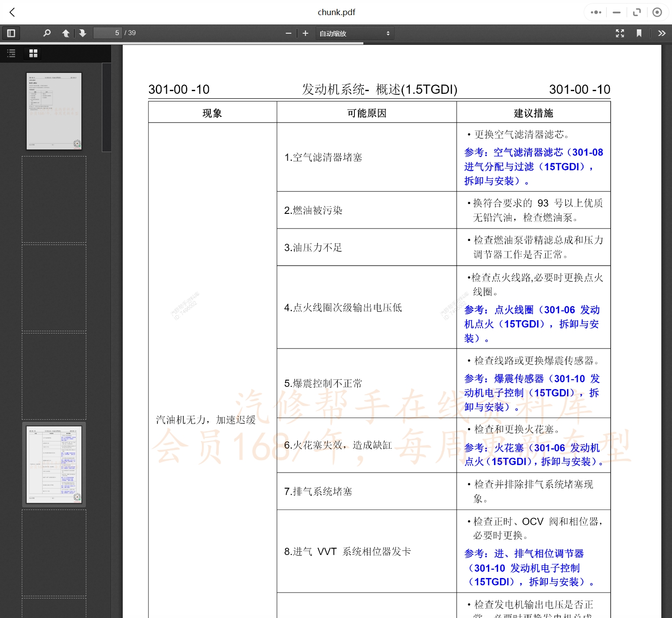Viewport: 672px width, 618px height.
Task: Zoom out of the PDF page
Action: pyautogui.click(x=289, y=33)
